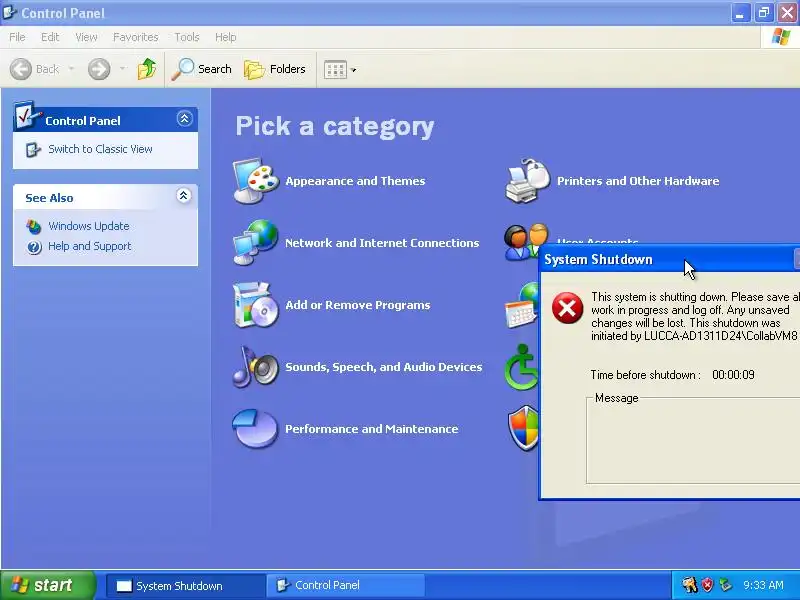Screen dimensions: 800x600
Task: Click the red error icon in dialog
Action: point(567,308)
